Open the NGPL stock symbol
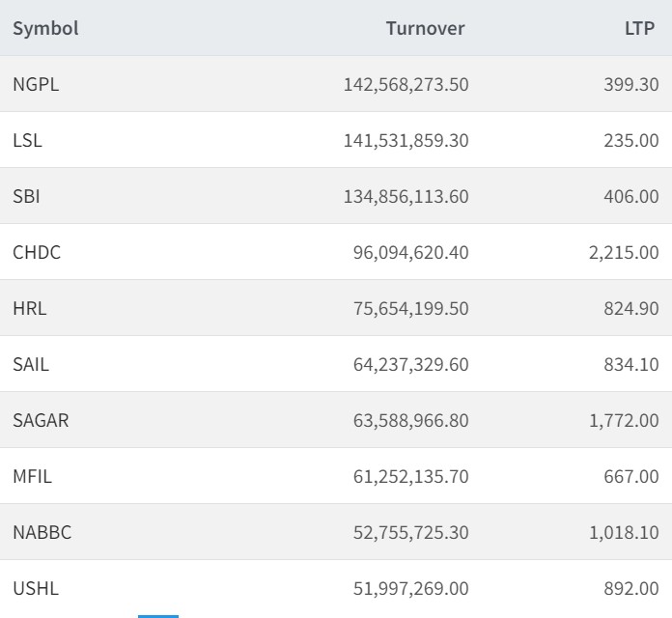Image resolution: width=672 pixels, height=618 pixels. pyautogui.click(x=36, y=84)
